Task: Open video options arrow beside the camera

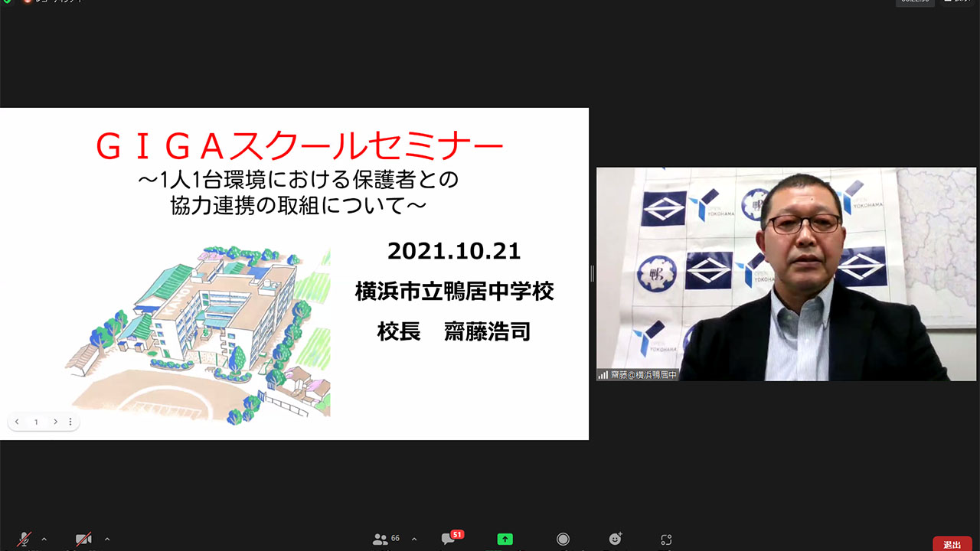Action: 106,539
